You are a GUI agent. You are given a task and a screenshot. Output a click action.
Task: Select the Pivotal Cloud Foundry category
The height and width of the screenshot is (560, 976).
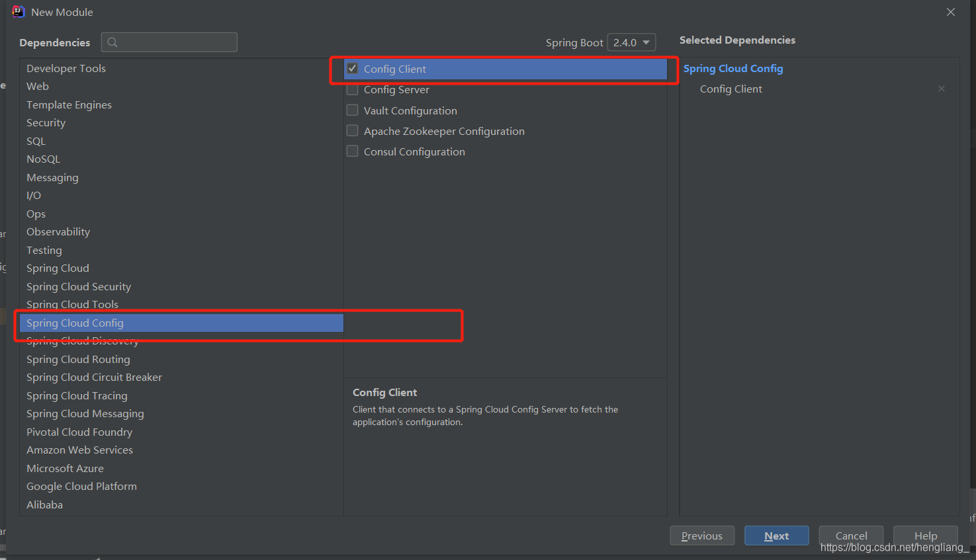181,432
